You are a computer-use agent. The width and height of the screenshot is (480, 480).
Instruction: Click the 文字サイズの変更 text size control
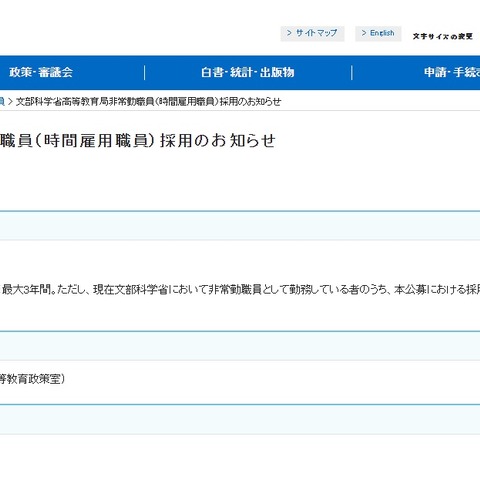point(443,36)
